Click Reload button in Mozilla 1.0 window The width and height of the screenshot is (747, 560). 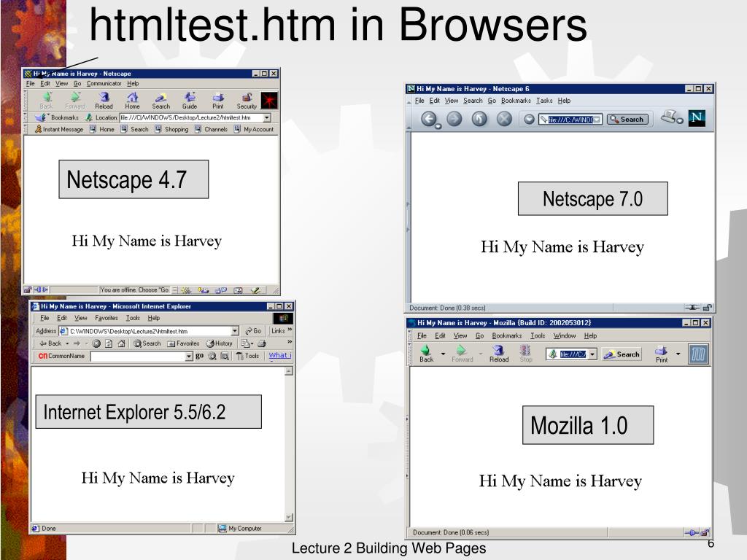[x=499, y=354]
